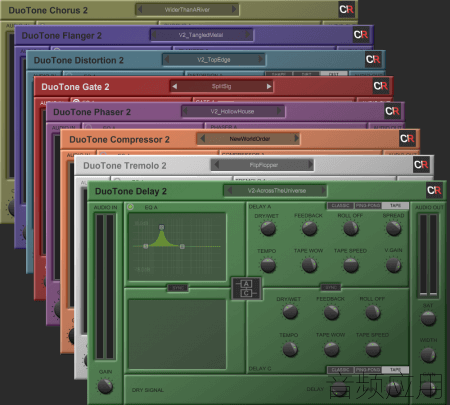Click the CR logo on DuoTone Distortion 2
This screenshot has height=405, width=450.
click(x=373, y=59)
